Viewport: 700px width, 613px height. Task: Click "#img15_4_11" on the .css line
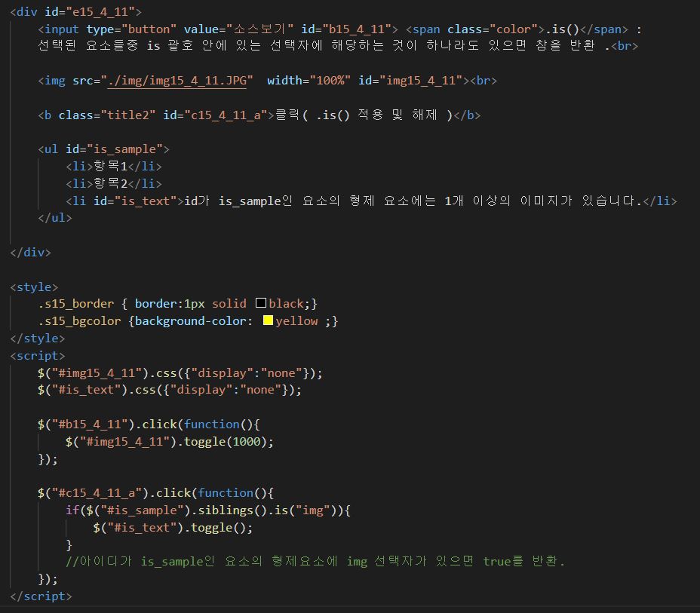97,373
